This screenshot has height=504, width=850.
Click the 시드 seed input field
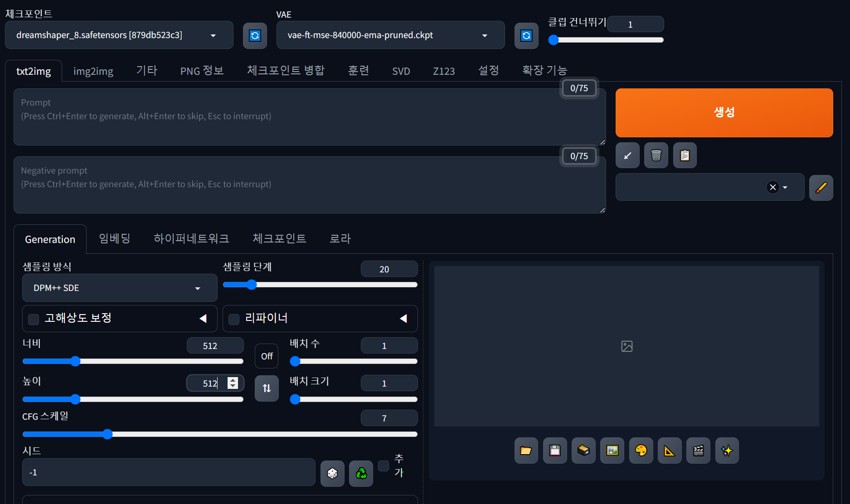(169, 472)
